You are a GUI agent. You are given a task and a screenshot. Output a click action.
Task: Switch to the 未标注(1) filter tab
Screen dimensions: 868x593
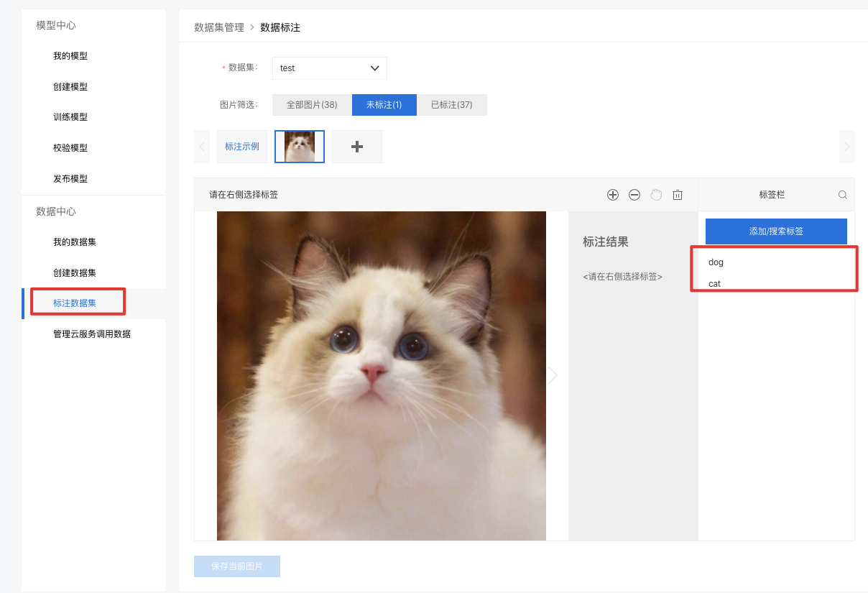tap(384, 104)
